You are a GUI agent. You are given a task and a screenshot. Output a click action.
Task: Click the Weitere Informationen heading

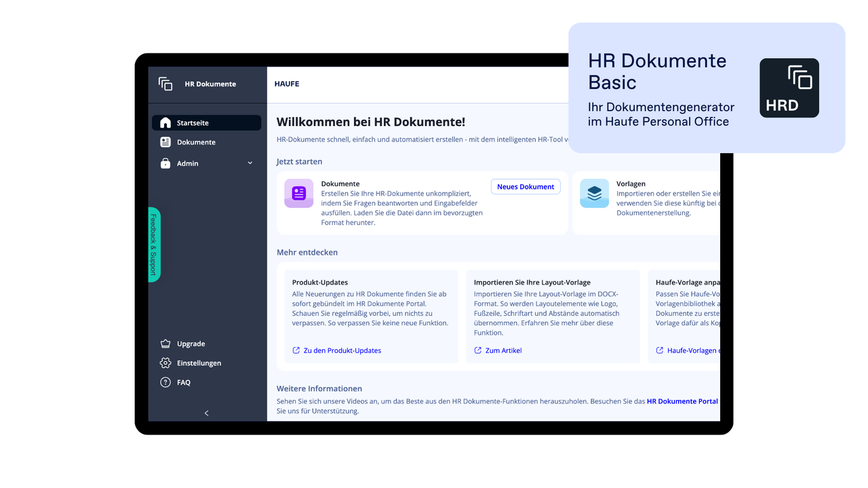319,388
